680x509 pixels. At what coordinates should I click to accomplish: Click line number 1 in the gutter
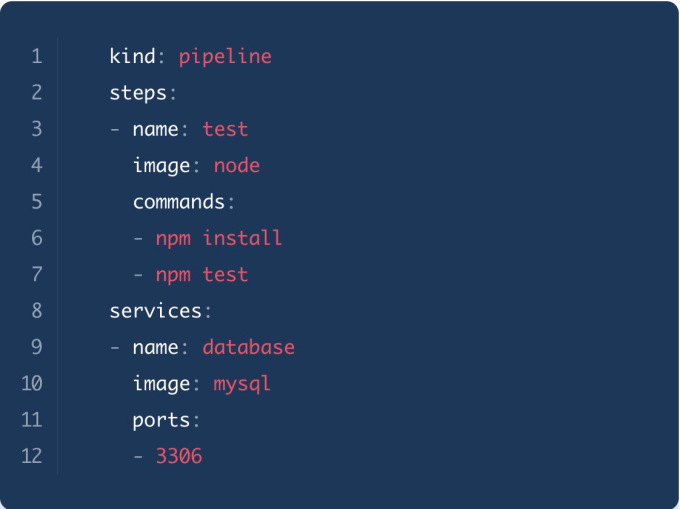[x=37, y=57]
